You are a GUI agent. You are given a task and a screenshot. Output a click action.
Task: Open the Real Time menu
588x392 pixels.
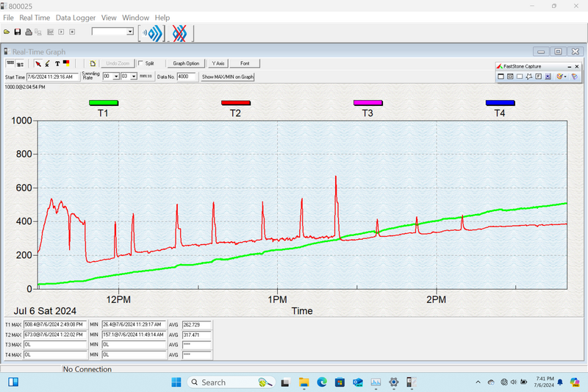tap(35, 18)
